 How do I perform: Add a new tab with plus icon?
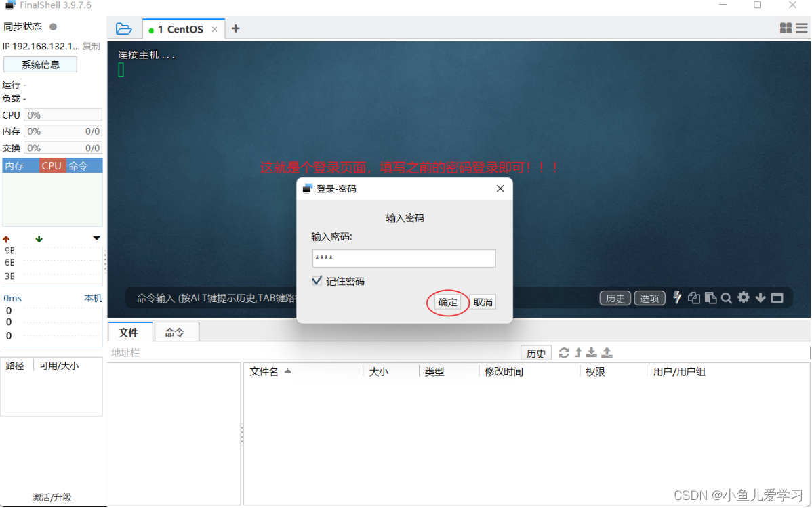(236, 28)
